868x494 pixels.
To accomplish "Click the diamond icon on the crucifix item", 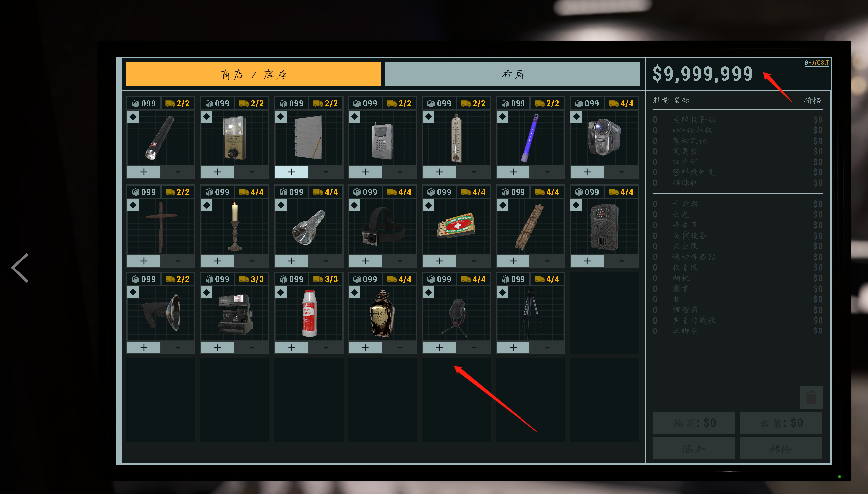I will (133, 205).
